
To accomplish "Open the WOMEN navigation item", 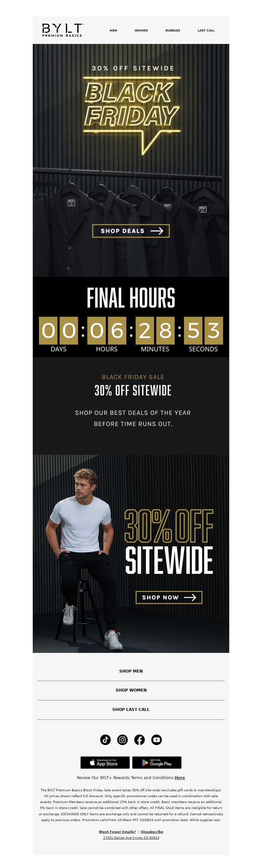I will 141,30.
